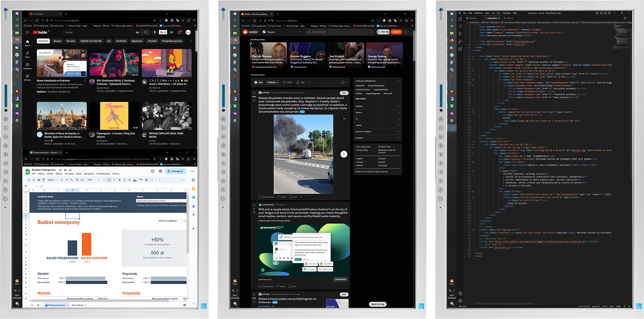Open Biblioteka in the YouTube sidebar
Screen dimensions: 644x319
(28, 78)
